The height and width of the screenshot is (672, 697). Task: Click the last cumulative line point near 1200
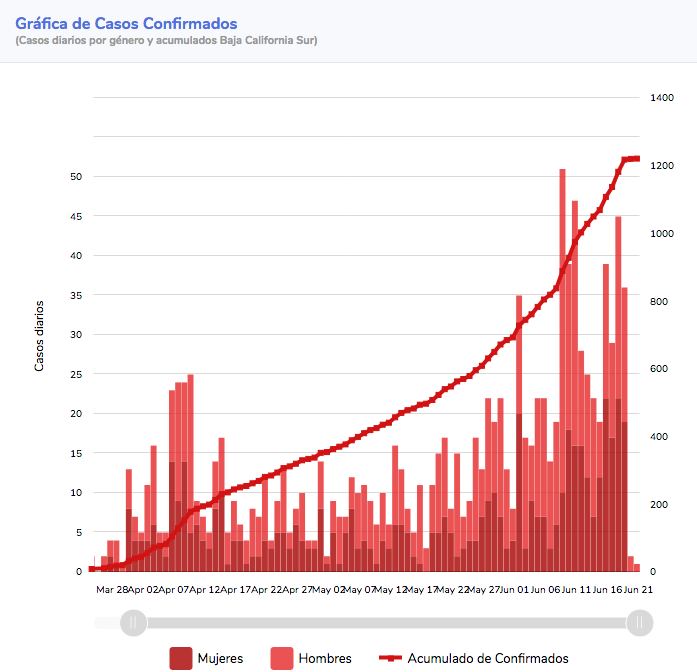point(637,159)
